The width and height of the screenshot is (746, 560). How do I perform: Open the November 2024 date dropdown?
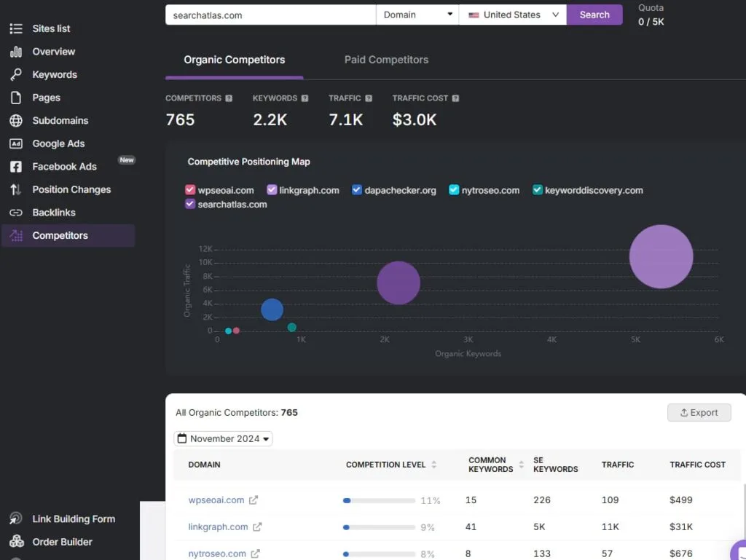point(223,438)
